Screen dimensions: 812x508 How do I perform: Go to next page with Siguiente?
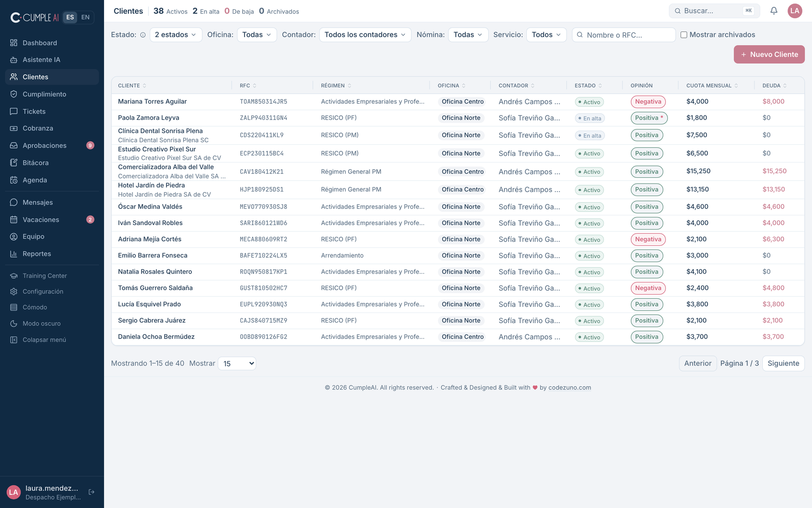coord(783,363)
